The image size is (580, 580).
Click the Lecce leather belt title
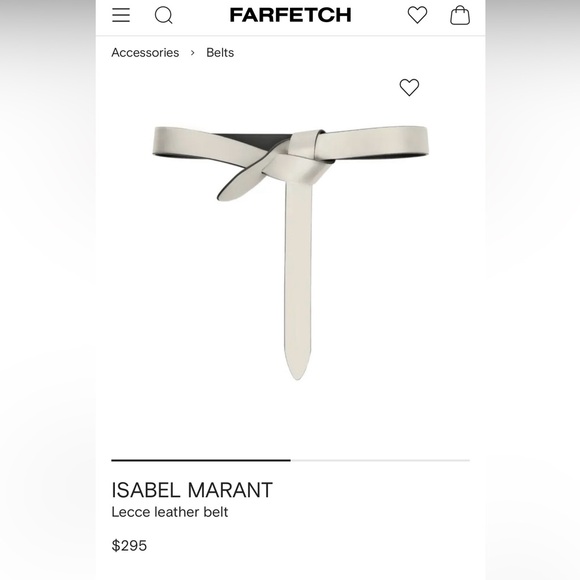(170, 512)
